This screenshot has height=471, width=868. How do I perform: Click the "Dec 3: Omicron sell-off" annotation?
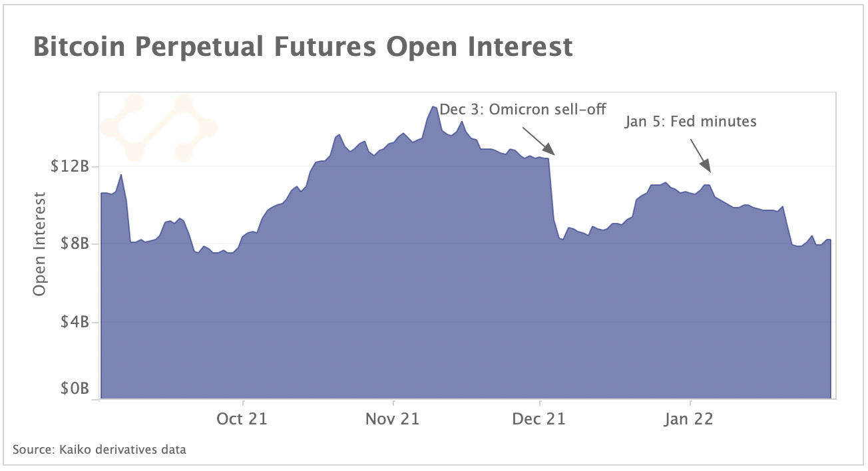(523, 109)
